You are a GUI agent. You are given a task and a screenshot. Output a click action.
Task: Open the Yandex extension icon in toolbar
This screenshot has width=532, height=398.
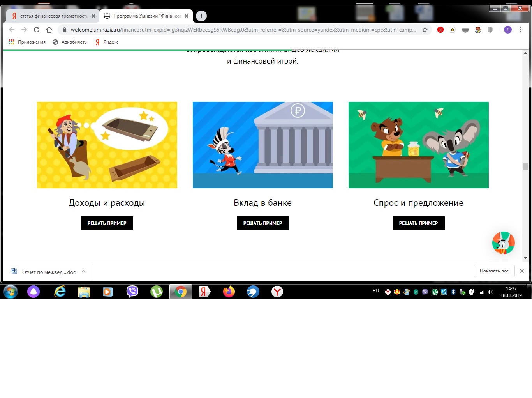click(x=440, y=30)
